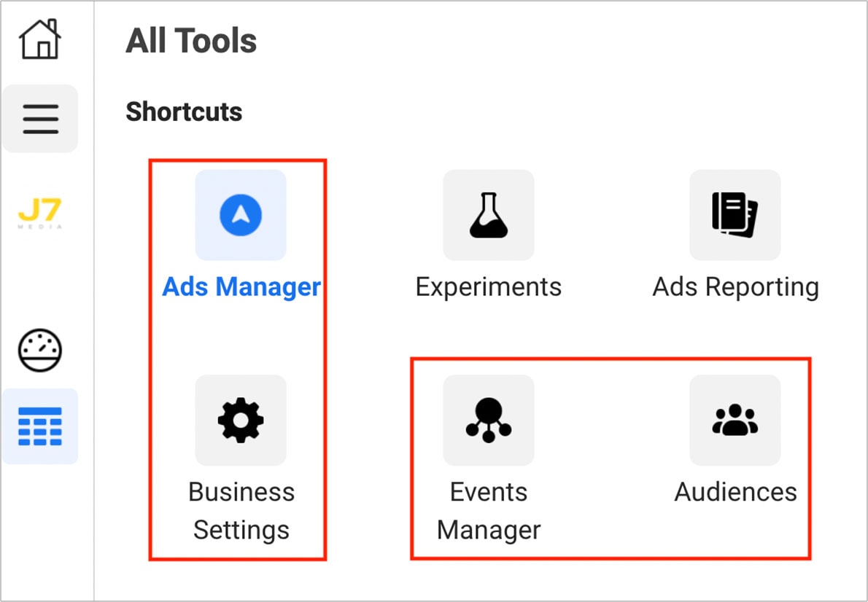Select the Audiences people icon

[735, 420]
